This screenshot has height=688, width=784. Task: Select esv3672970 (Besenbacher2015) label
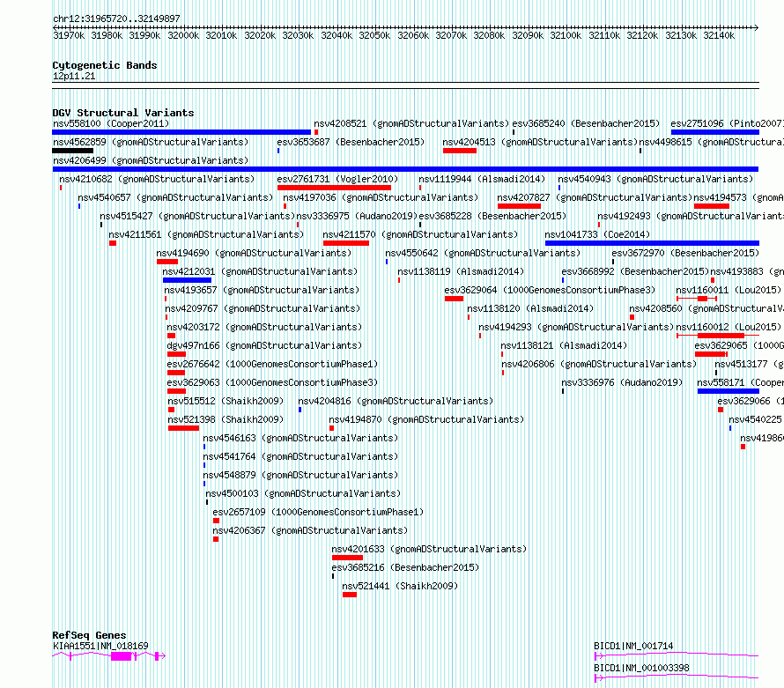pyautogui.click(x=685, y=253)
